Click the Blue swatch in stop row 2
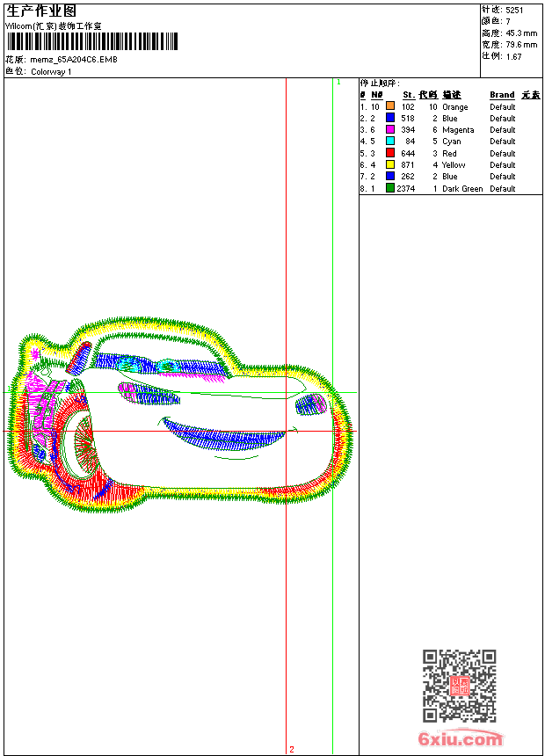 pyautogui.click(x=390, y=118)
